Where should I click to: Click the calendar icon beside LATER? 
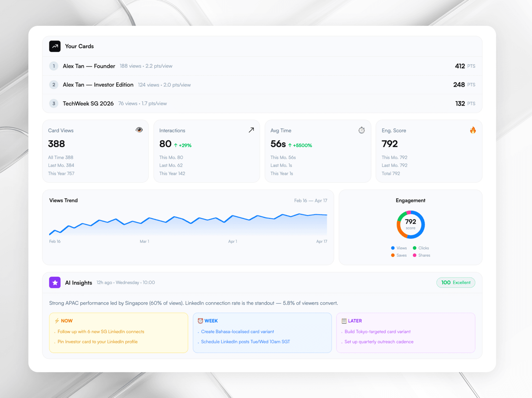[x=344, y=321]
